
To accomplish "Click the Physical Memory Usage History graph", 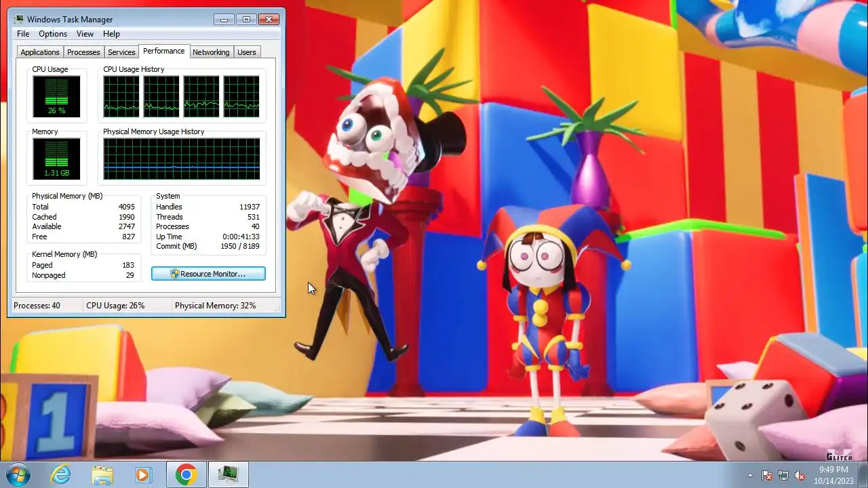I will point(182,159).
